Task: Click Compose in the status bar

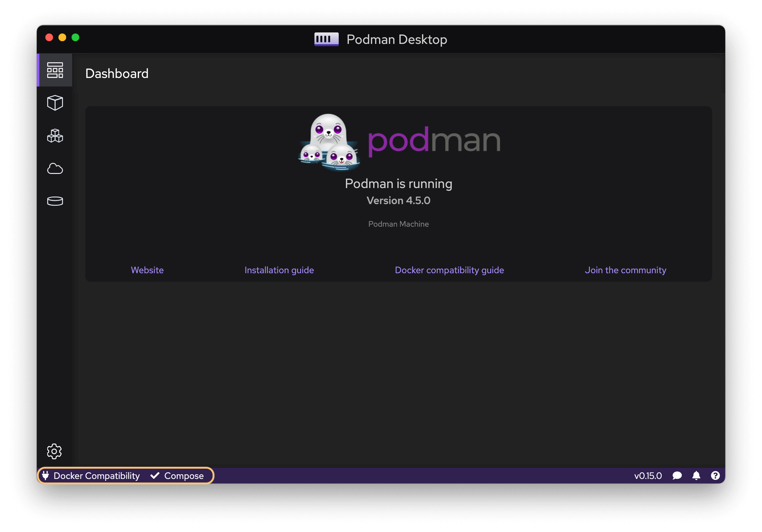Action: coord(184,476)
